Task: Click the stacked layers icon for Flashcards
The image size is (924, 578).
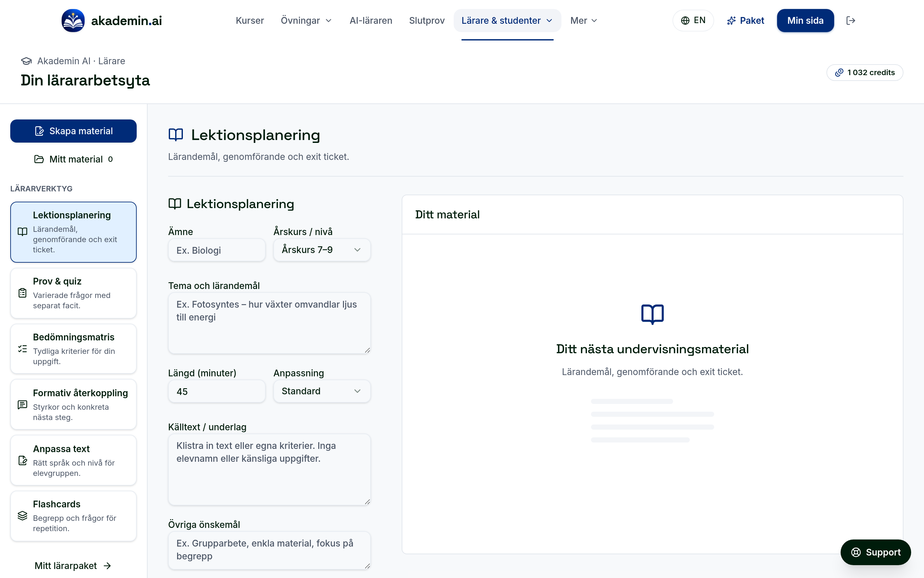Action: (22, 516)
